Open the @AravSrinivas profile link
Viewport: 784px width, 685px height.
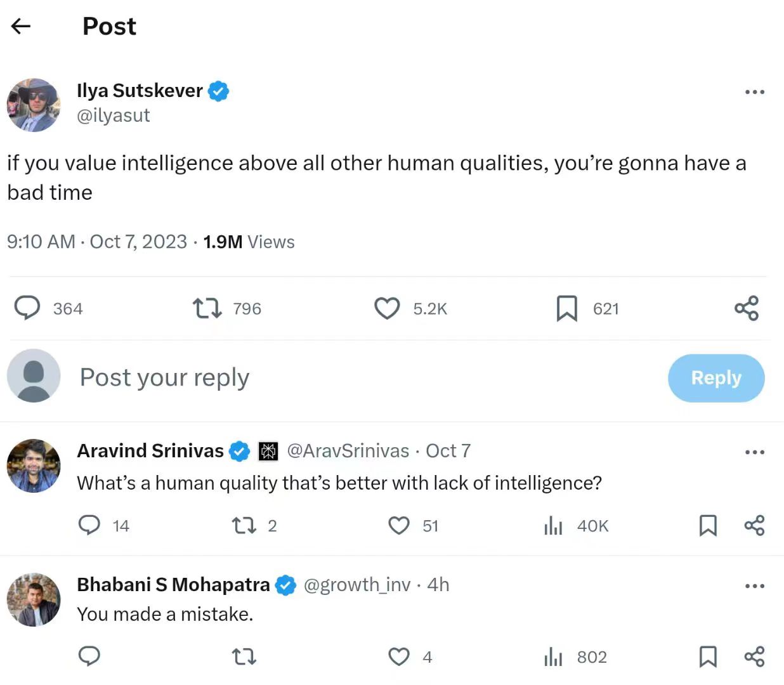[x=348, y=451]
